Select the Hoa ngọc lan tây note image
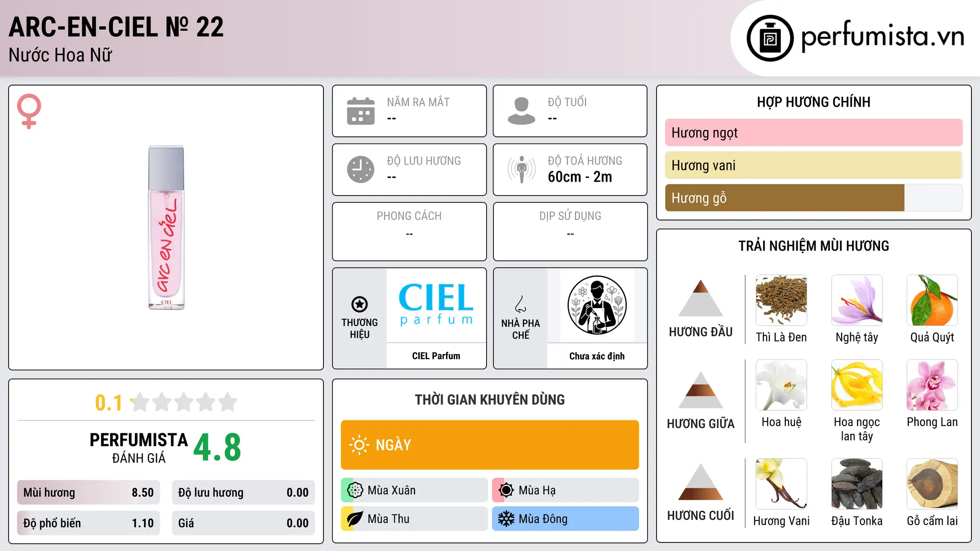 click(x=857, y=385)
